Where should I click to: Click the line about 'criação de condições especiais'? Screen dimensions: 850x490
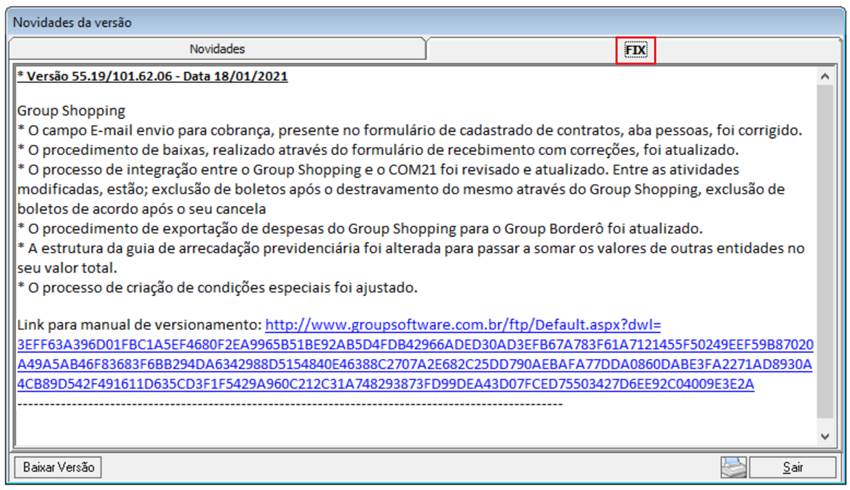tap(217, 287)
